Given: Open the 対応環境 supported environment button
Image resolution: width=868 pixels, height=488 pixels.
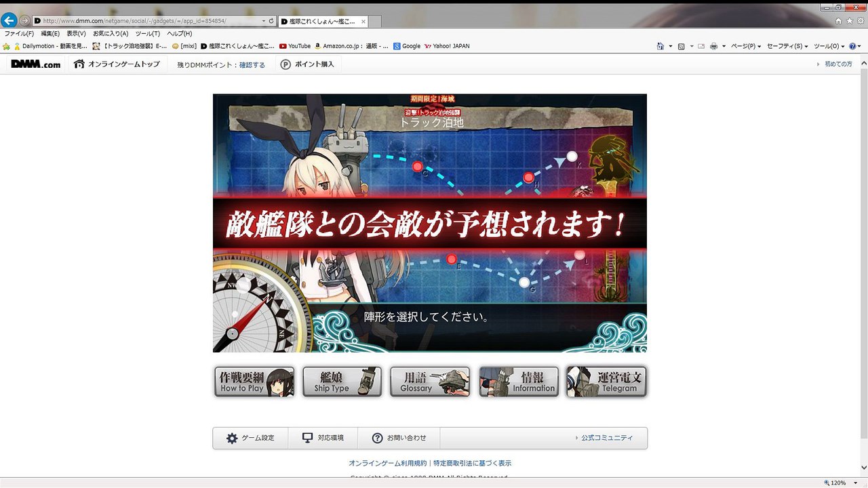Looking at the screenshot, I should (x=323, y=438).
